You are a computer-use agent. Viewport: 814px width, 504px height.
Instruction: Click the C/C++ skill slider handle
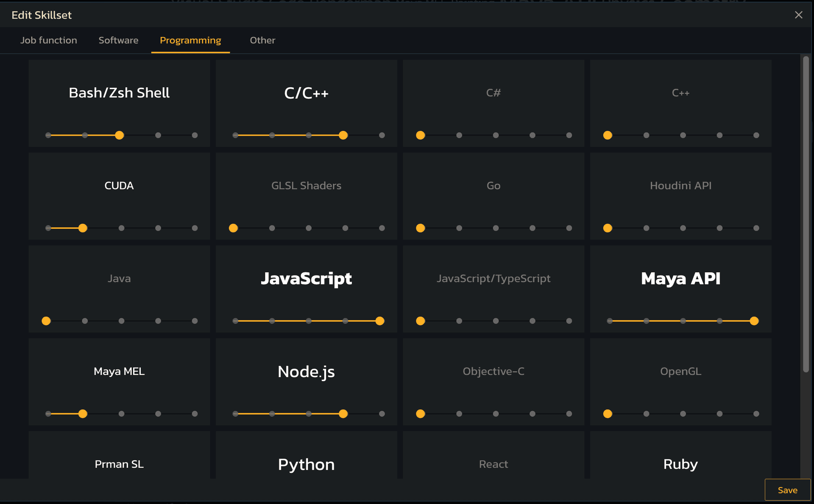tap(343, 135)
